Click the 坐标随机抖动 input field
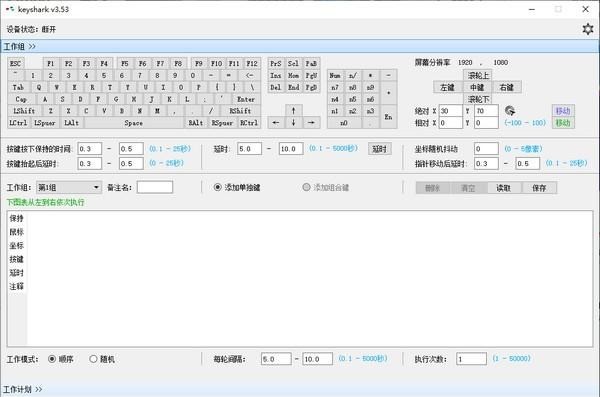 (x=486, y=149)
